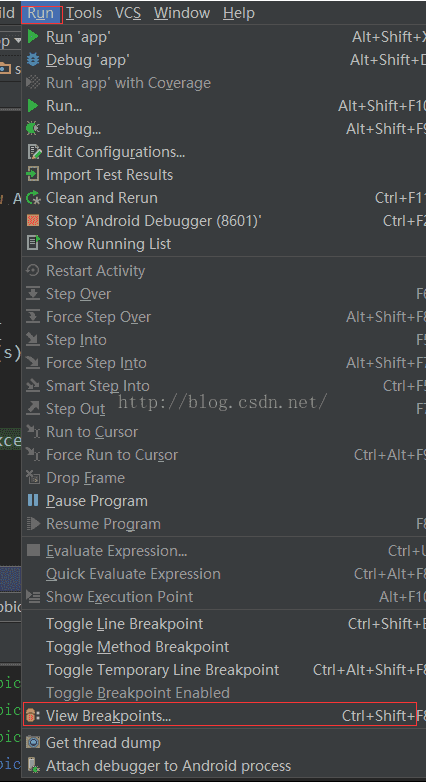This screenshot has width=426, height=782.
Task: Click the Import Test Results icon
Action: (33, 175)
